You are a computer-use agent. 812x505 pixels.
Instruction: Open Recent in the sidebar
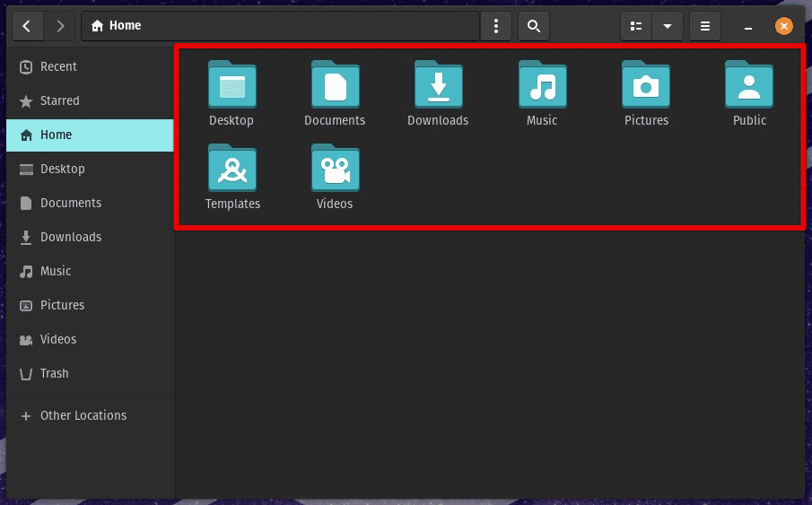coord(90,66)
